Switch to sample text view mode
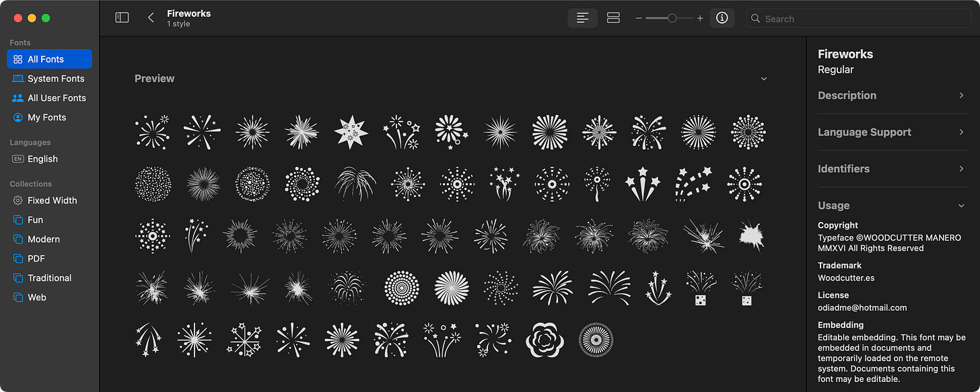Viewport: 980px width, 392px height. click(583, 18)
